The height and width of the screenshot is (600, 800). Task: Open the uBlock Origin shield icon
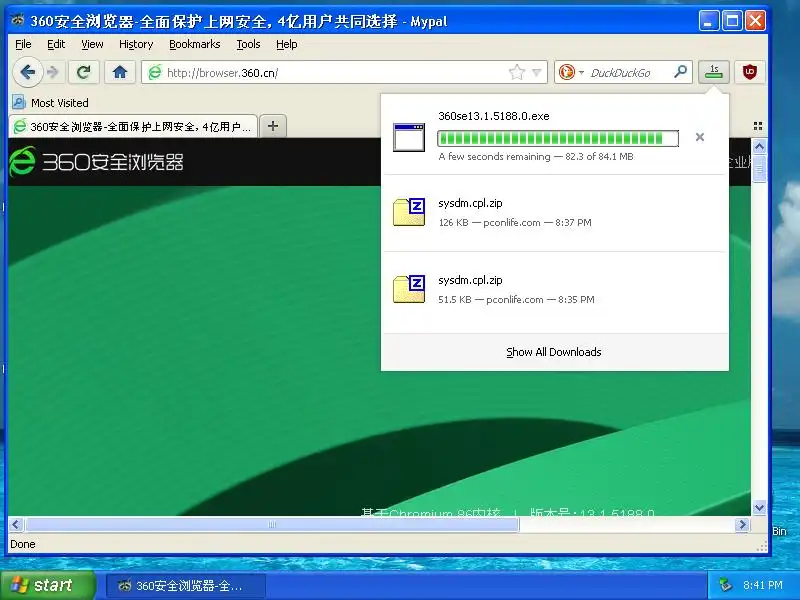[749, 72]
